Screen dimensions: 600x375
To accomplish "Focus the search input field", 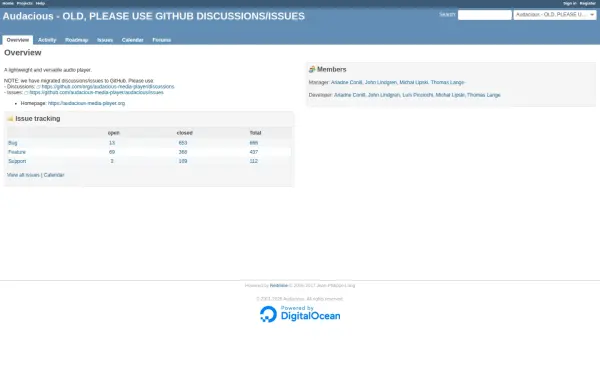I will (484, 15).
